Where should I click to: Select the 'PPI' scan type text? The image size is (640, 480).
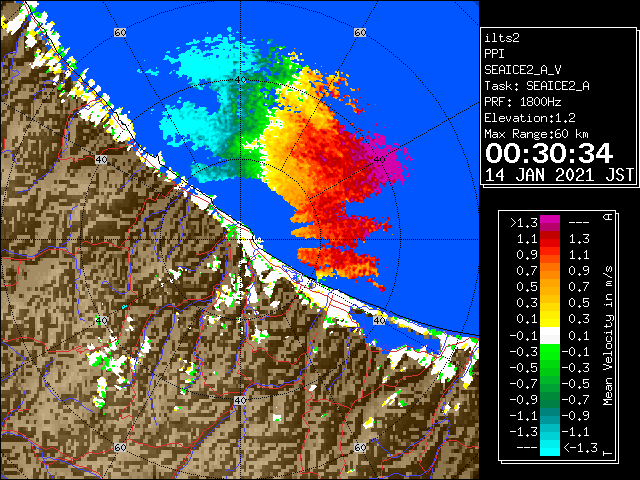pyautogui.click(x=494, y=54)
